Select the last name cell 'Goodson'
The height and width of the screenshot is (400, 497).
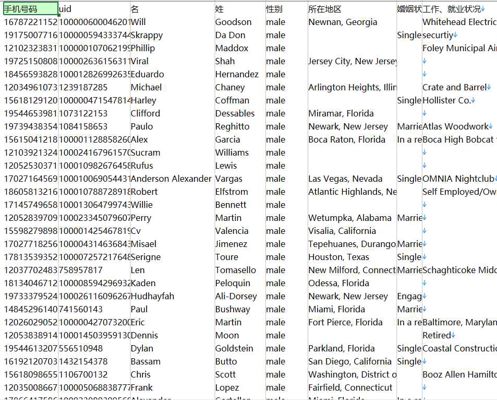click(x=240, y=22)
